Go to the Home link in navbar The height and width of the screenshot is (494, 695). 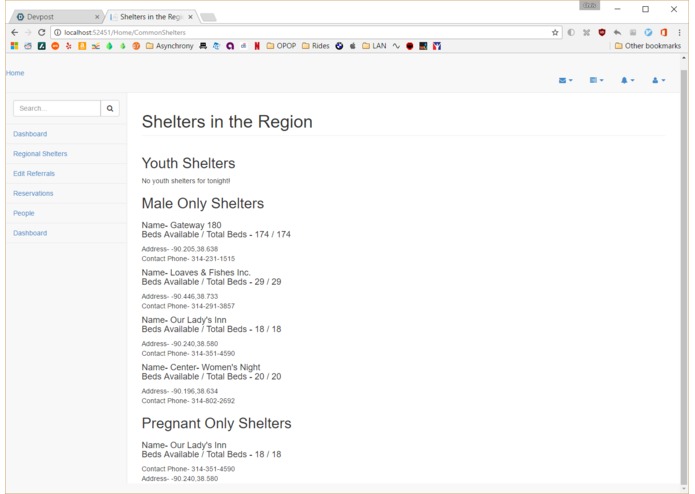coord(15,73)
